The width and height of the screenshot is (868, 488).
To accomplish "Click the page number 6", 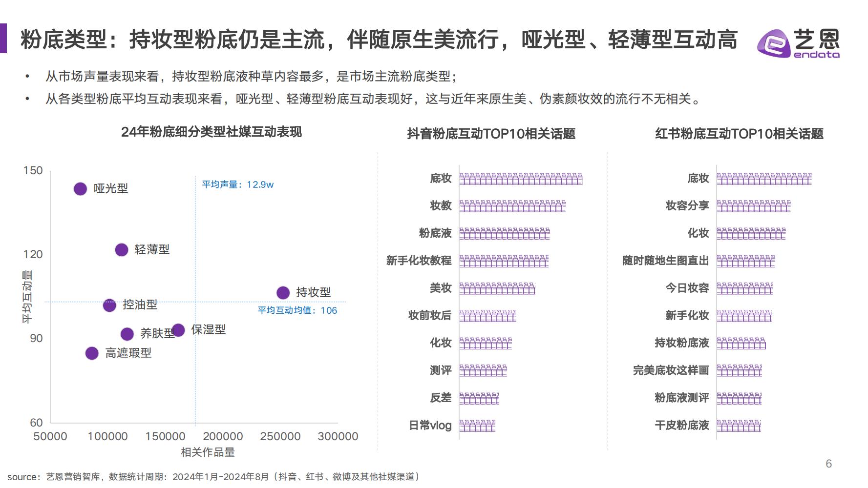I will [829, 464].
